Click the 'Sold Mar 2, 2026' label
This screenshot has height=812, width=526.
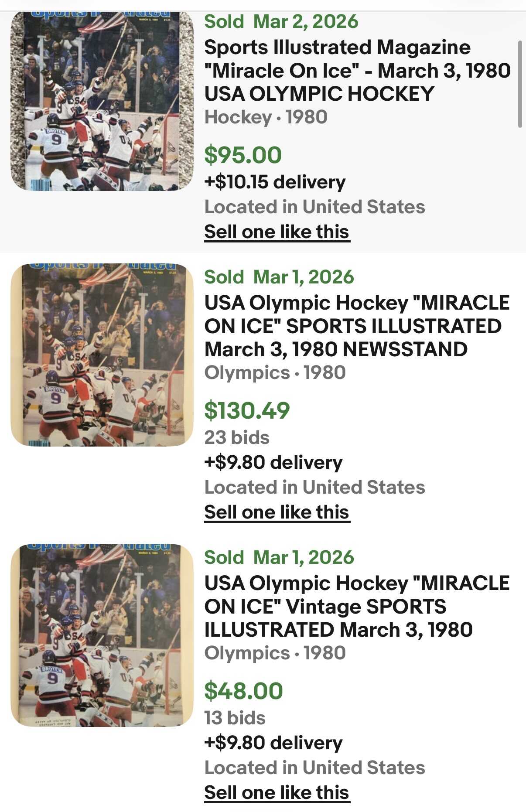pos(281,21)
